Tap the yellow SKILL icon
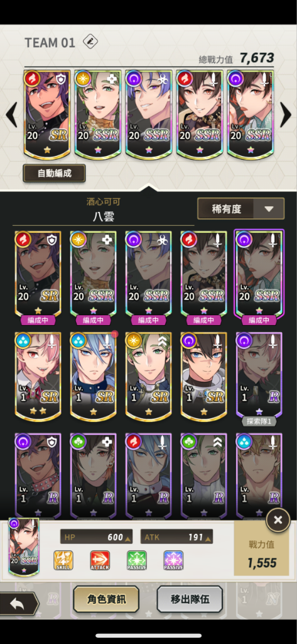The image size is (297, 644). (x=63, y=560)
